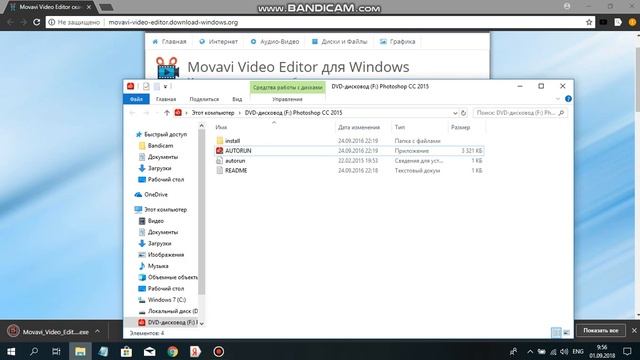The height and width of the screenshot is (360, 640).
Task: Open Рабочий стол under Quick access
Action: tap(166, 180)
